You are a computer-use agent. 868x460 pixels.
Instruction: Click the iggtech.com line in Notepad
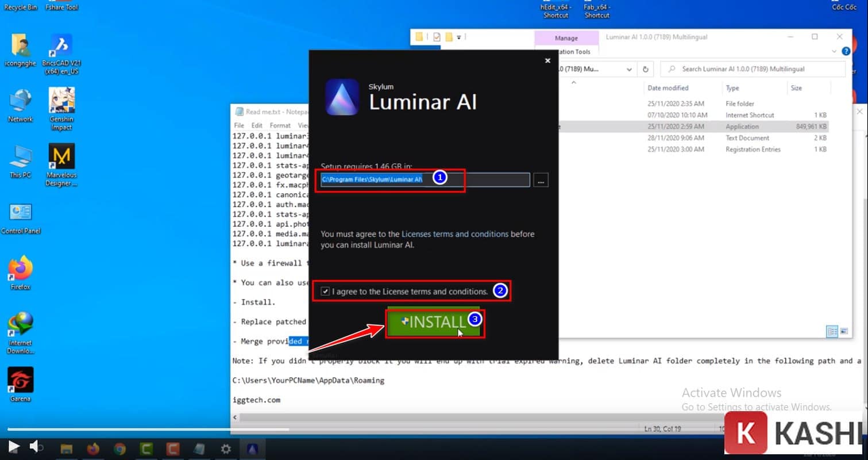coord(256,400)
